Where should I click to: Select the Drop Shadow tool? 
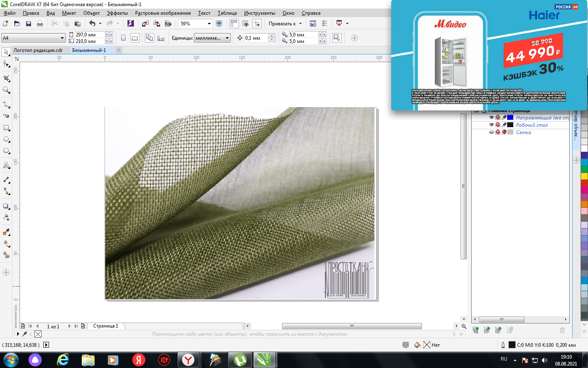(6, 206)
